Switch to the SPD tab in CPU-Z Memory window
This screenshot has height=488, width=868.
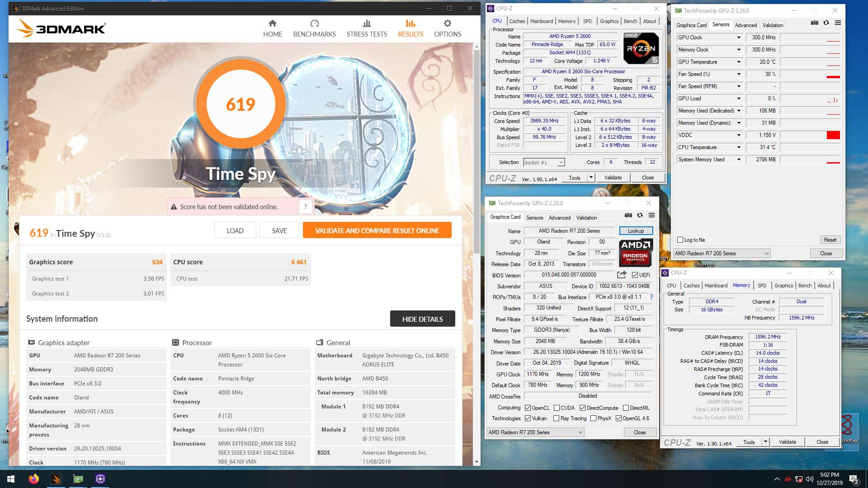coord(762,286)
